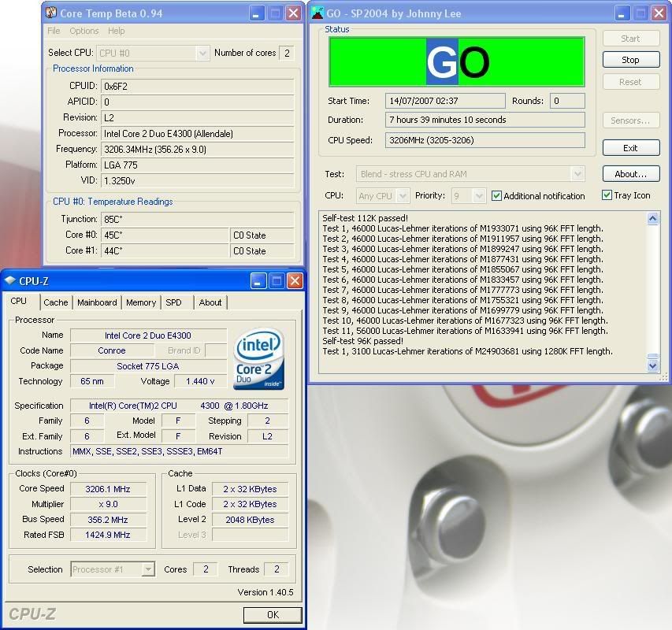Click the Platform value LGA 775
The image size is (672, 630).
198,165
